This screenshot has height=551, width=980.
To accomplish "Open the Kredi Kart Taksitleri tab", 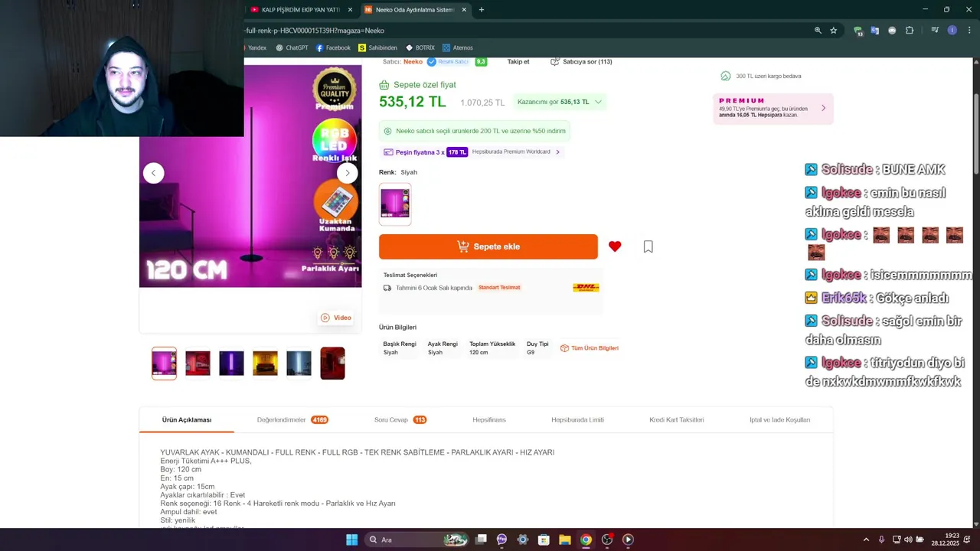I will [x=677, y=420].
